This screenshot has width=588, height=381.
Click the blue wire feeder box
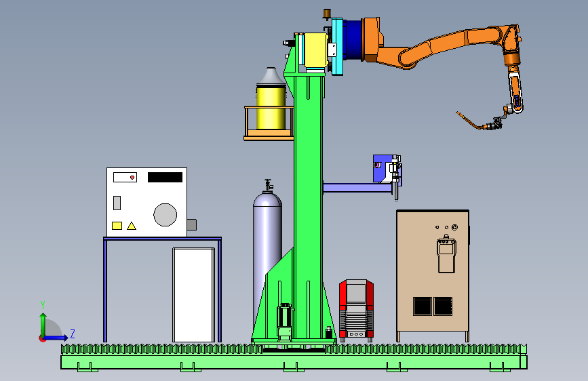point(383,168)
